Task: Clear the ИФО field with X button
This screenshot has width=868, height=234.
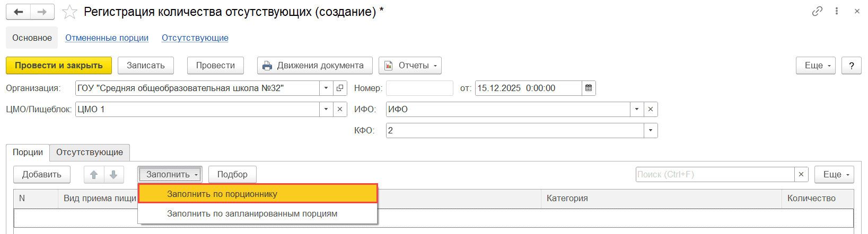Action: click(x=651, y=109)
